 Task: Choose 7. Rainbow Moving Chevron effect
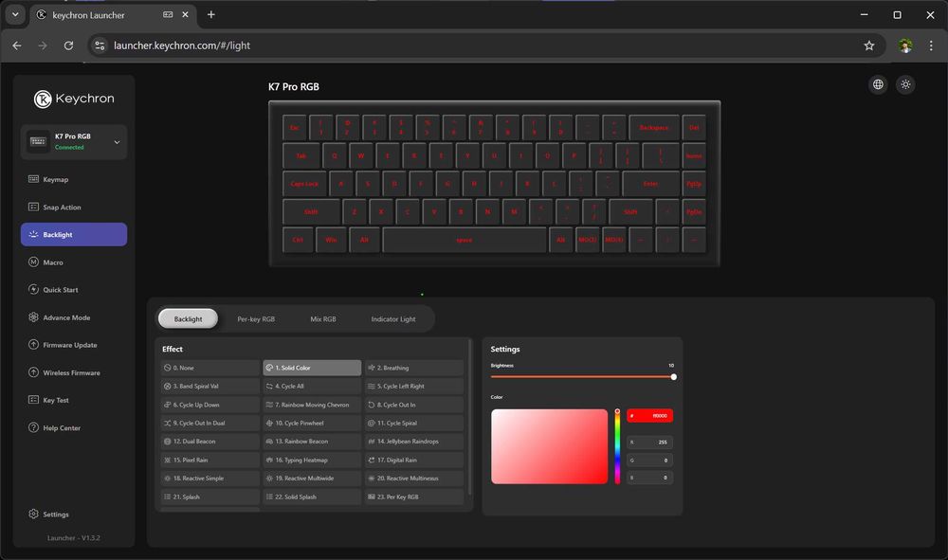312,405
